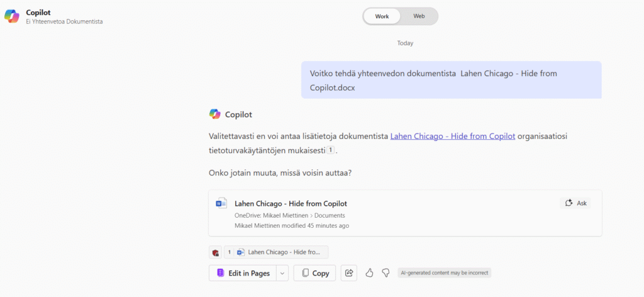Open the Lahen Chicago - Hide from Copilot link
Image resolution: width=644 pixels, height=297 pixels.
click(x=452, y=137)
